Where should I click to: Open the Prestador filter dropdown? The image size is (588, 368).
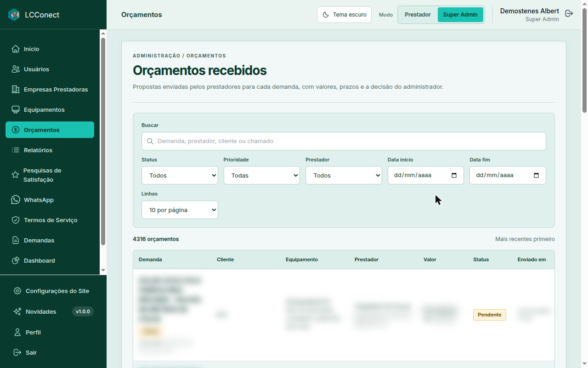coord(344,175)
